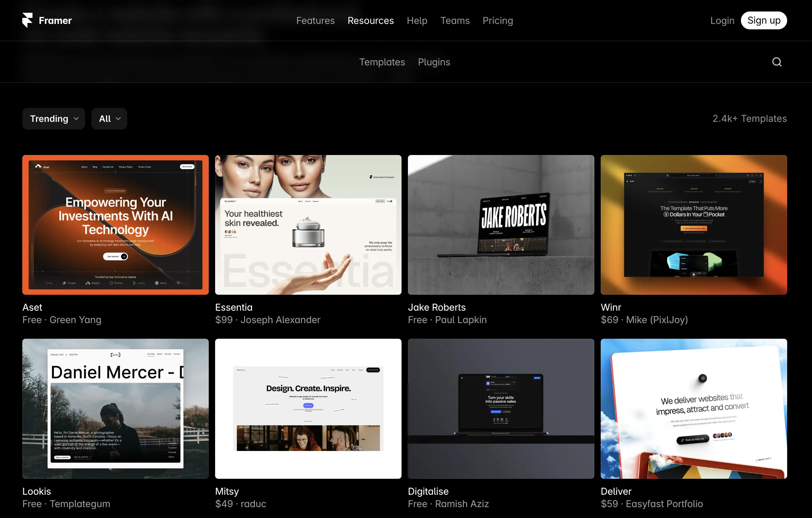Click creator line '$99 · Joseph Alexander'
812x518 pixels.
pyautogui.click(x=268, y=320)
